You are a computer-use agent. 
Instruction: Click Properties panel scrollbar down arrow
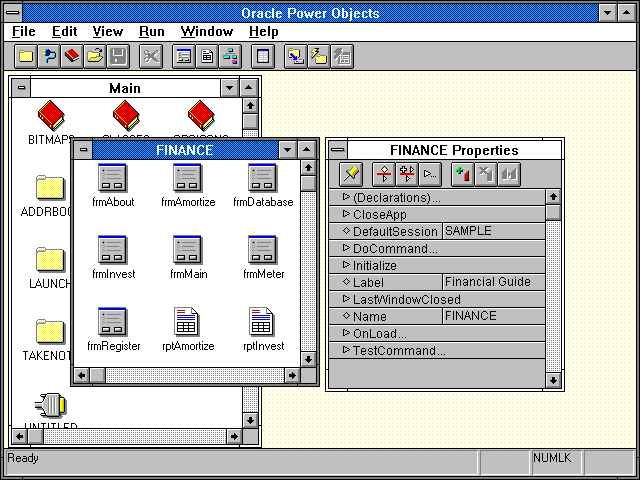[554, 380]
